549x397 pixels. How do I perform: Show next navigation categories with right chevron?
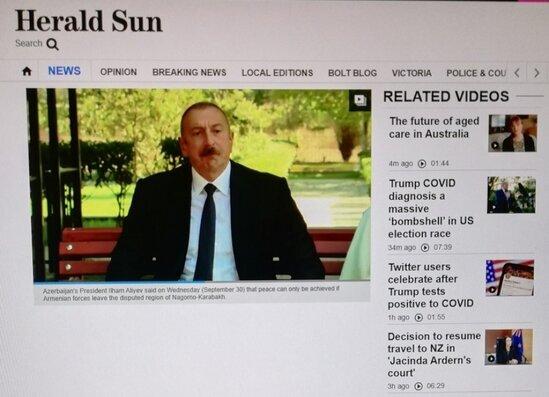point(536,73)
